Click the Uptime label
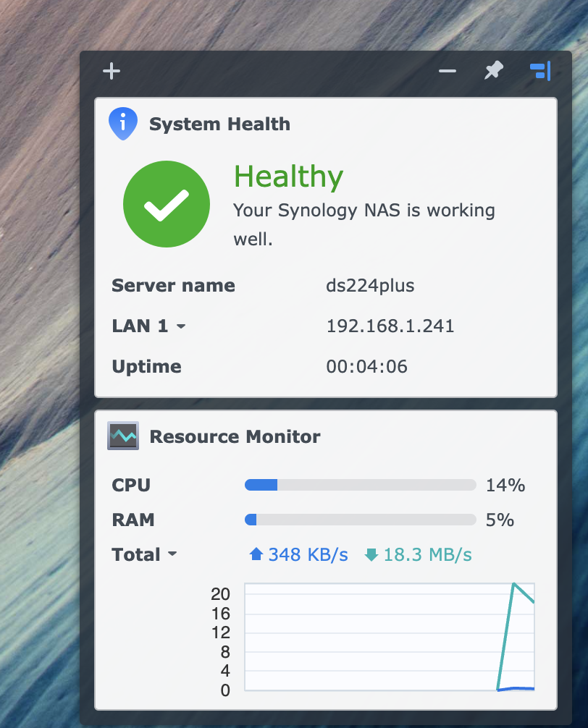Screen dimensions: 588x728 146,367
